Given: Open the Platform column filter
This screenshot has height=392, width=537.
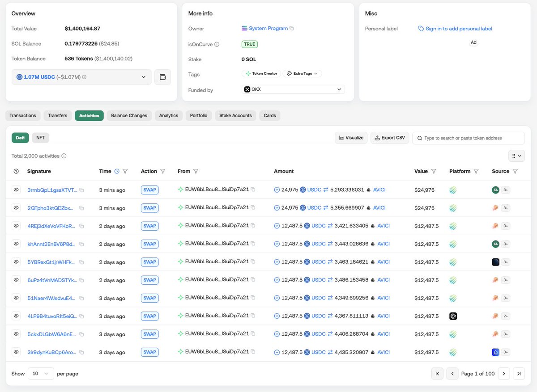Looking at the screenshot, I should pyautogui.click(x=476, y=171).
